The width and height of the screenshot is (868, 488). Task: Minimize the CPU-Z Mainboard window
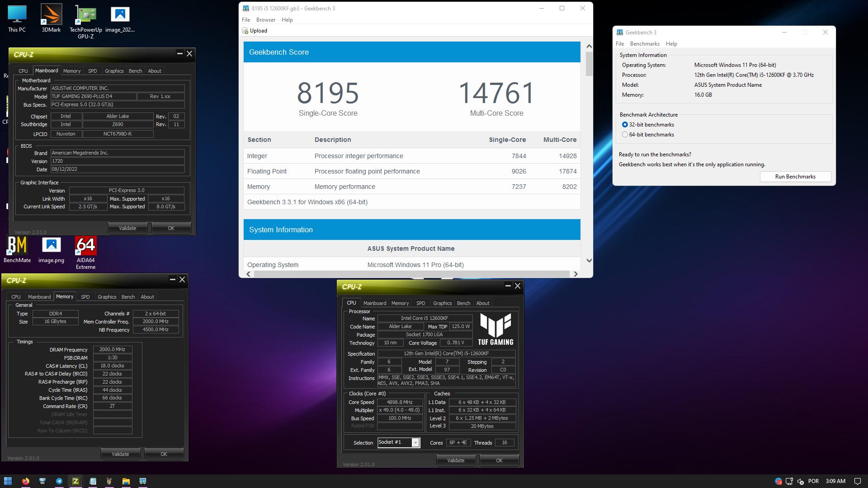[179, 53]
